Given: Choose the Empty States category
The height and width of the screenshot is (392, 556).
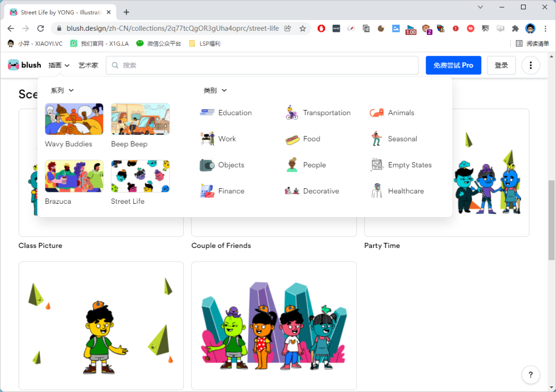Looking at the screenshot, I should click(x=401, y=165).
